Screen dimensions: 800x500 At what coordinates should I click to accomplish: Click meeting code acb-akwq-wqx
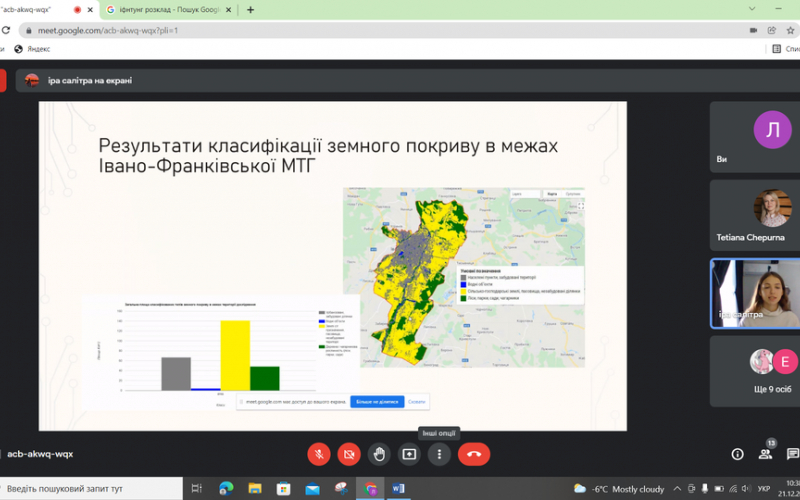click(40, 454)
